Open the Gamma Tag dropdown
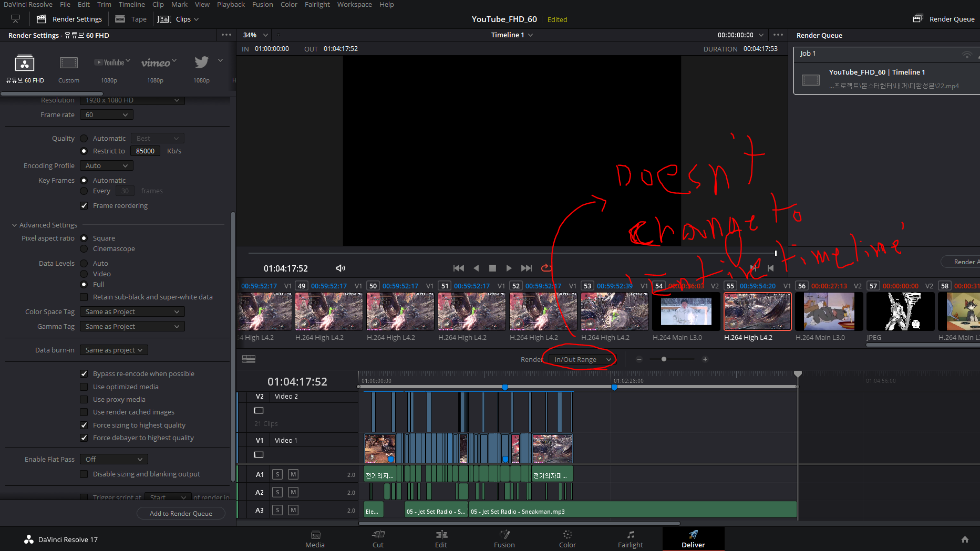 [x=132, y=326]
